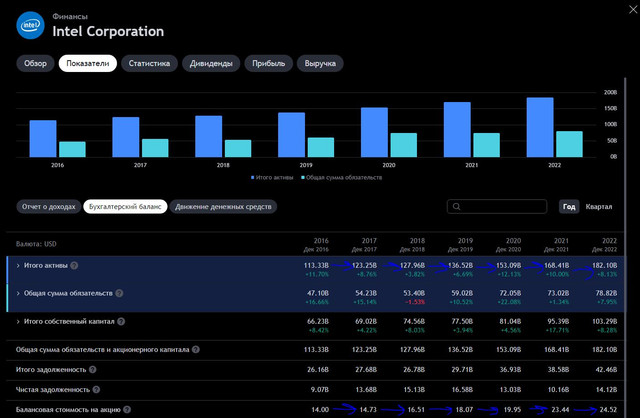Image resolution: width=640 pixels, height=418 pixels.
Task: Click the 2016 column header
Action: pyautogui.click(x=316, y=245)
